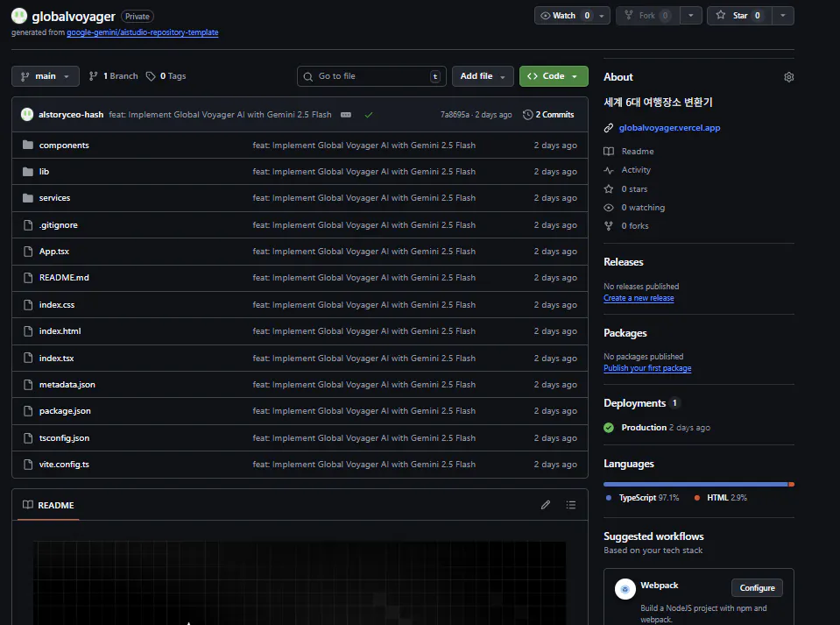840x625 pixels.
Task: Click the search icon in Go to file
Action: [308, 76]
